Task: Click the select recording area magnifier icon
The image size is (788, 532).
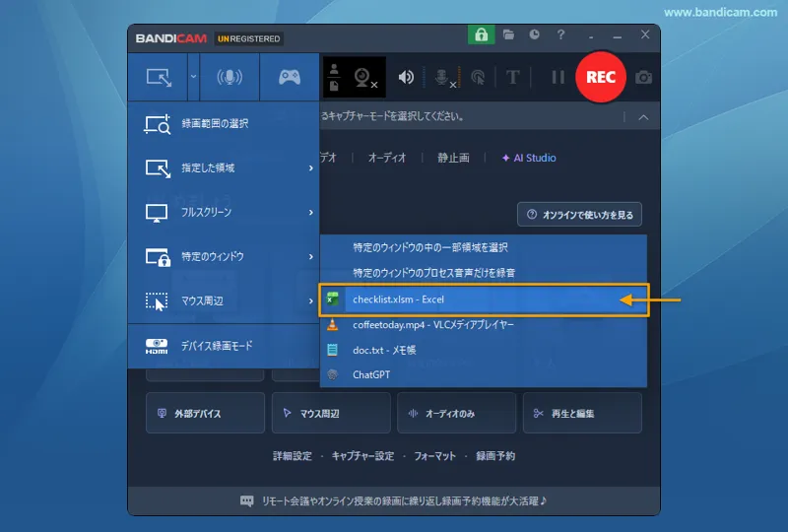Action: (158, 124)
